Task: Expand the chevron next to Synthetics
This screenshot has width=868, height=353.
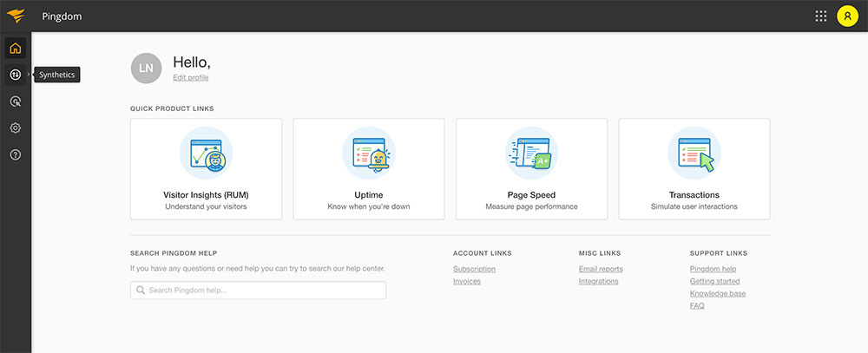Action: [x=29, y=75]
